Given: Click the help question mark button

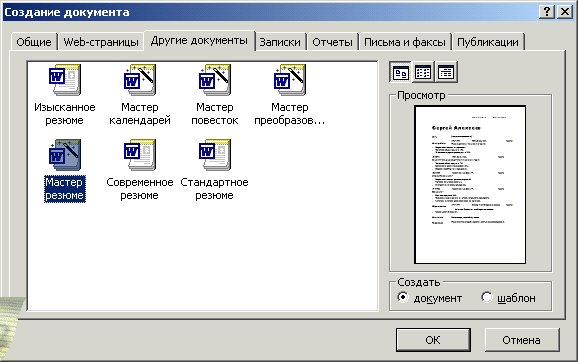Looking at the screenshot, I should tap(547, 12).
